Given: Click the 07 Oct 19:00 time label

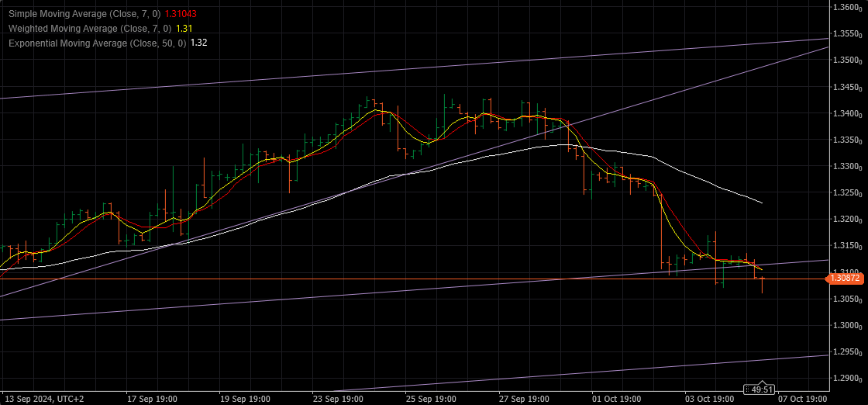Looking at the screenshot, I should 803,399.
